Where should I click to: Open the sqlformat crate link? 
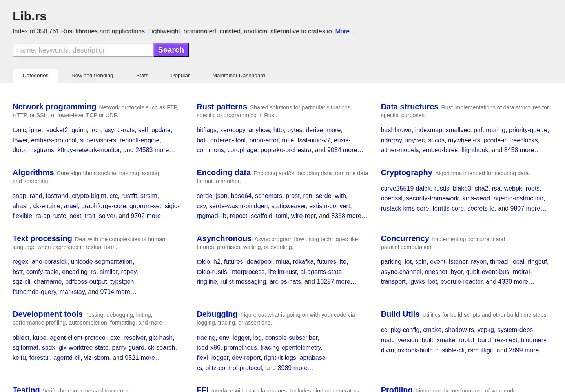[26, 347]
